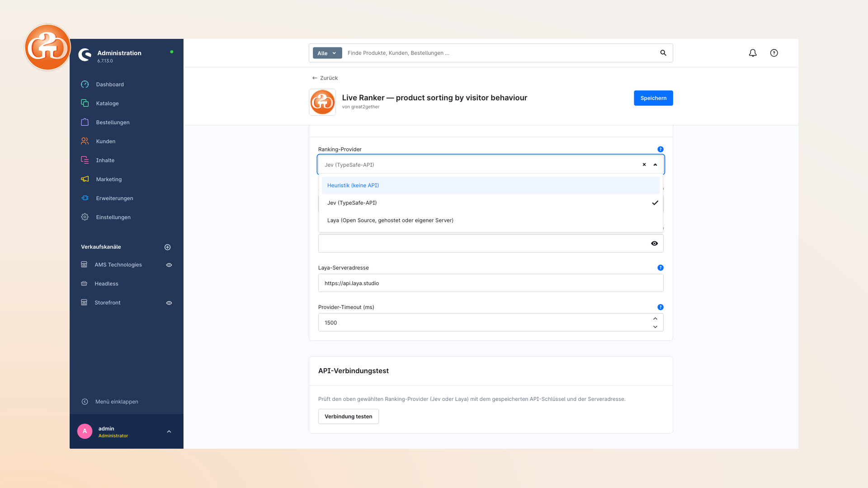The height and width of the screenshot is (488, 868).
Task: Expand the admin user menu
Action: (169, 432)
